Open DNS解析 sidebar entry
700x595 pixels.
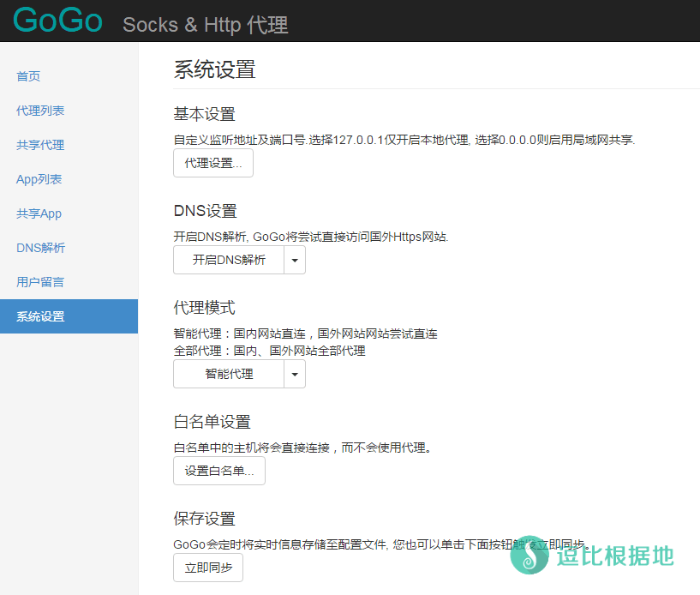[40, 248]
